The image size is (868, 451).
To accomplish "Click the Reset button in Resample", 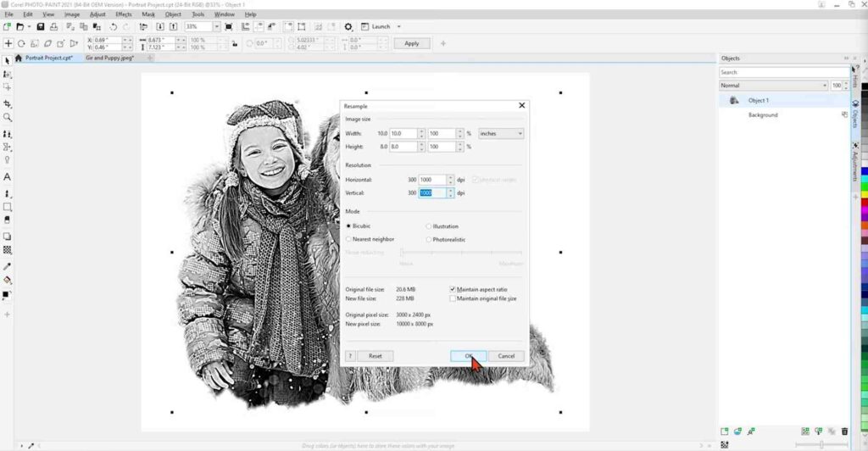I will click(x=376, y=356).
